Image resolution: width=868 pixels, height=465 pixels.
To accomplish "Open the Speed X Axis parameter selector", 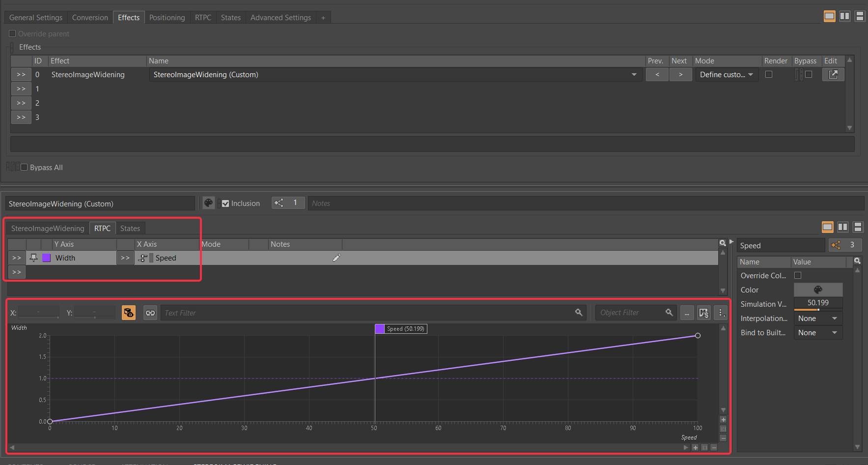I will pos(125,258).
